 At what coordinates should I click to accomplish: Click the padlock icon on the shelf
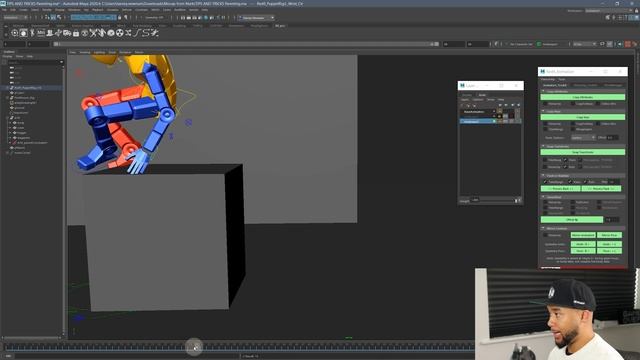(76, 33)
